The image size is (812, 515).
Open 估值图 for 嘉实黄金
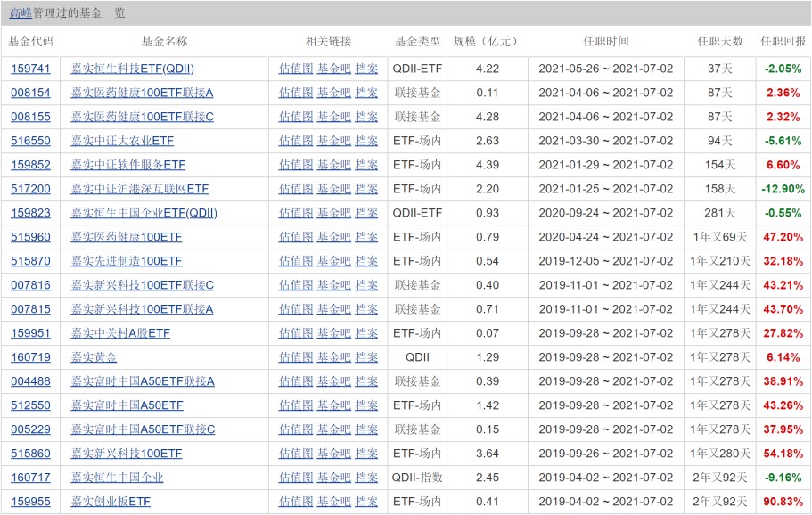click(296, 357)
